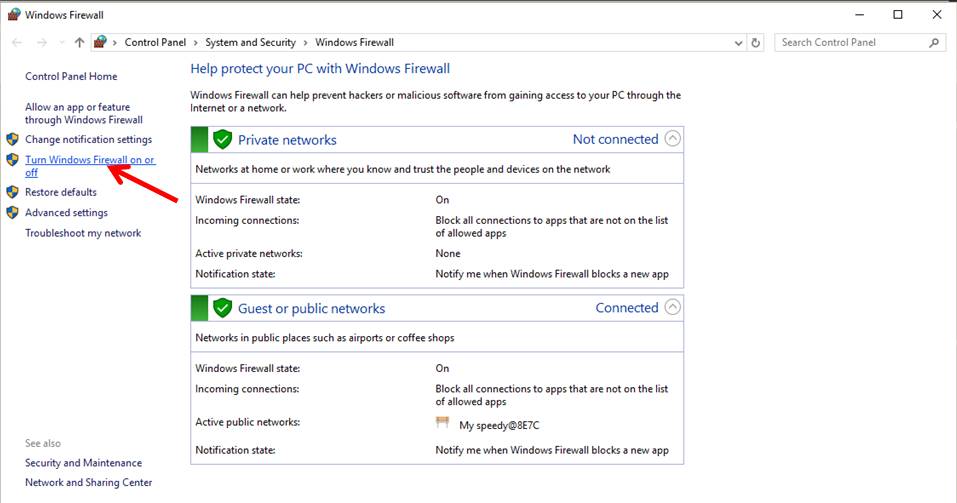Go up one level with up arrow
This screenshot has height=503, width=957.
pyautogui.click(x=79, y=43)
